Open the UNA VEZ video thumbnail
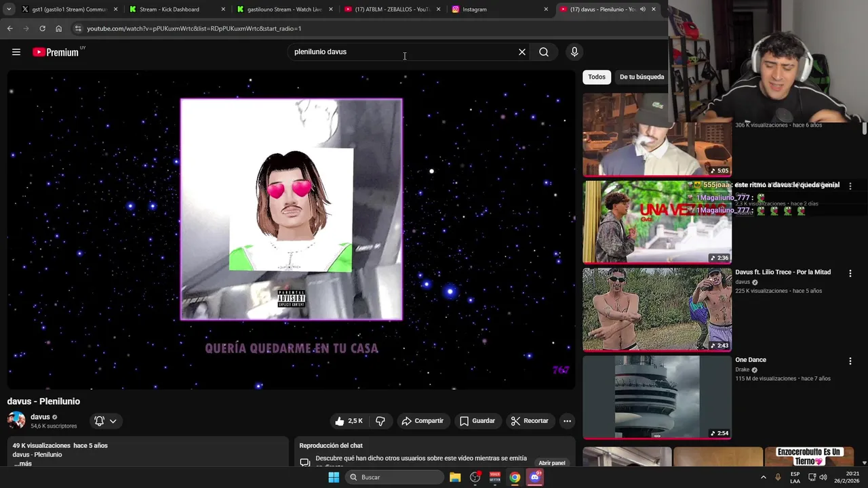This screenshot has height=488, width=868. tap(657, 222)
